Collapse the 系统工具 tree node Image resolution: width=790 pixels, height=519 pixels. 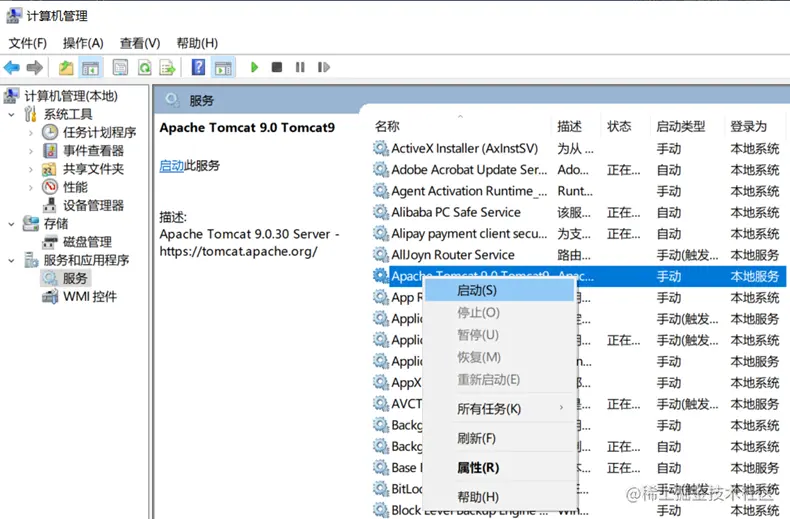click(12, 114)
